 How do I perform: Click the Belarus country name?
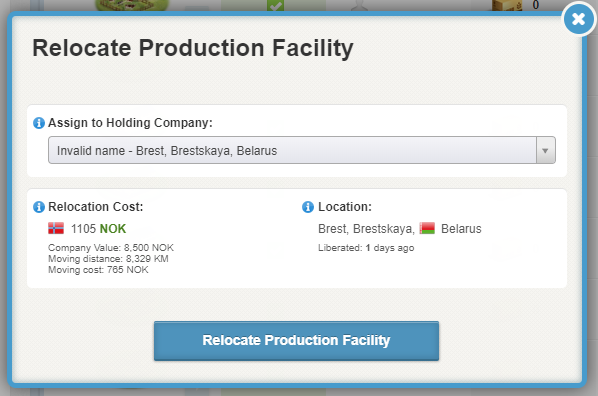(x=461, y=229)
